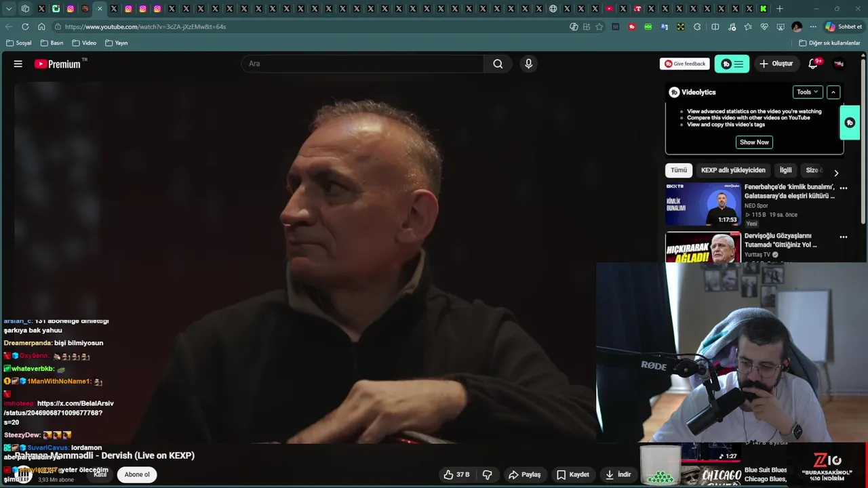868x488 pixels.
Task: Open browser profile picture in toolbar
Action: [x=797, y=26]
